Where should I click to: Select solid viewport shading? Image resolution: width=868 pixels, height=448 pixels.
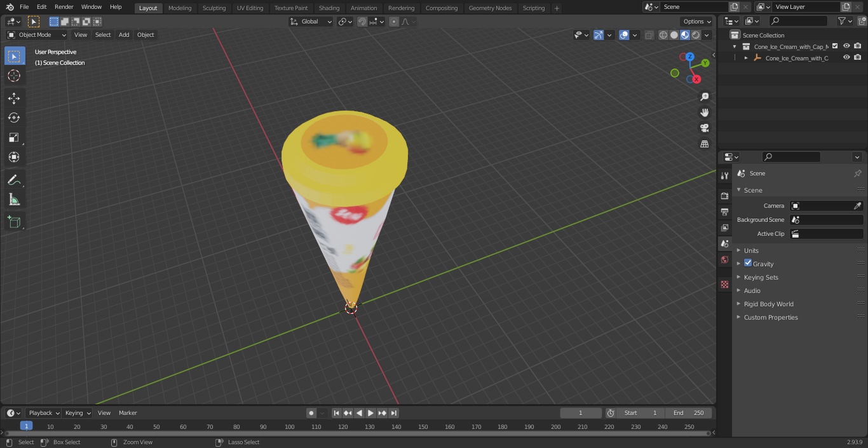click(674, 35)
